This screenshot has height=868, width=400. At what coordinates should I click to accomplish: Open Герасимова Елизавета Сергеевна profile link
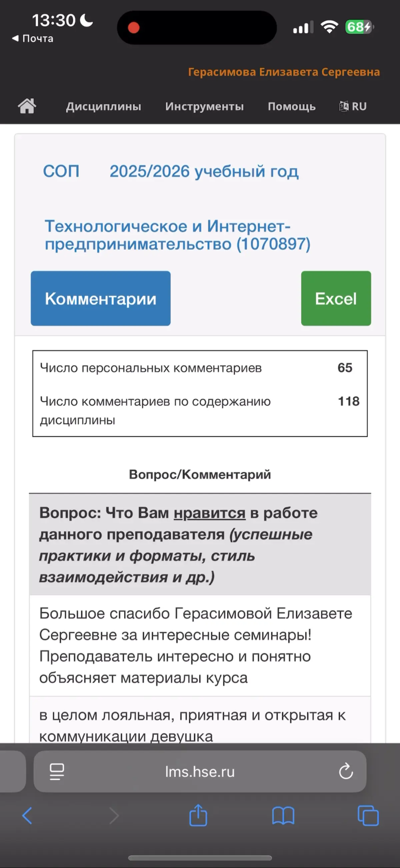(x=285, y=72)
